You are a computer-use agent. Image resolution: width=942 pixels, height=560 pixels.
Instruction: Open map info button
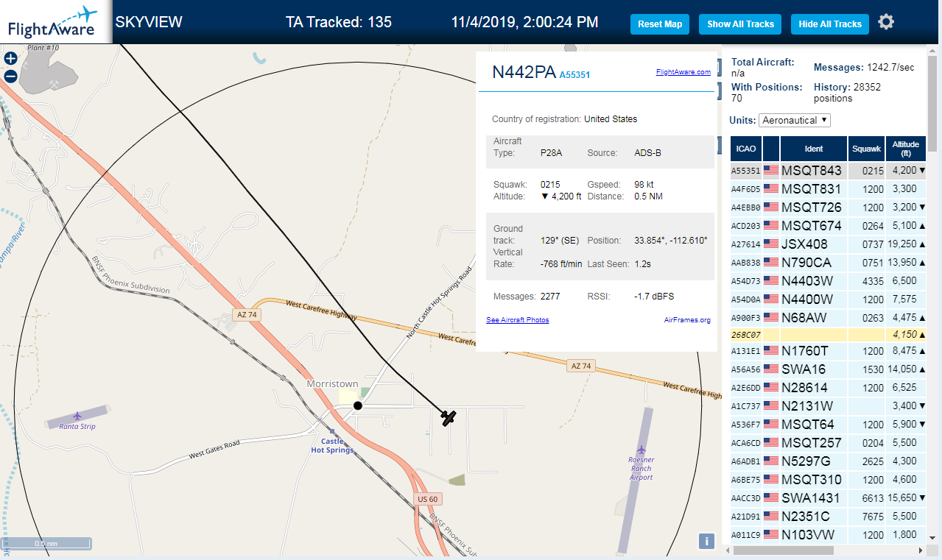tap(706, 542)
